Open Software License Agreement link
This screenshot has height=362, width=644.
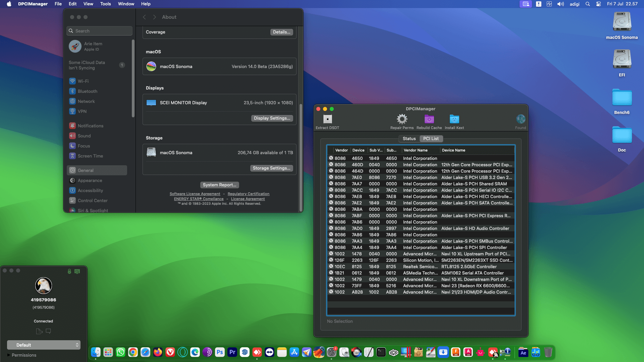[195, 194]
